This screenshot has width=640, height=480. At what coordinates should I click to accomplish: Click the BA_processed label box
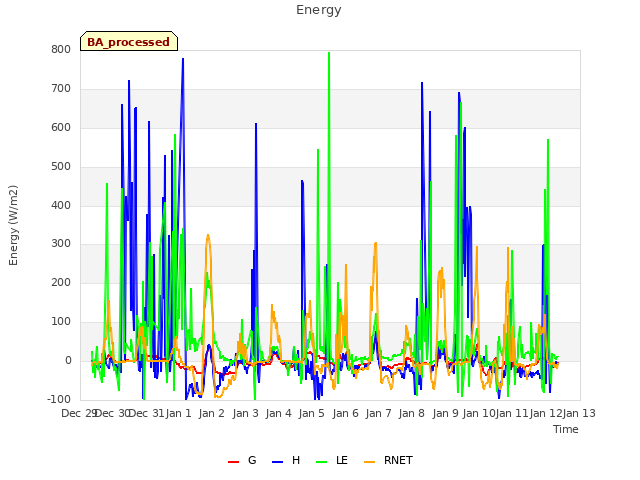point(129,41)
